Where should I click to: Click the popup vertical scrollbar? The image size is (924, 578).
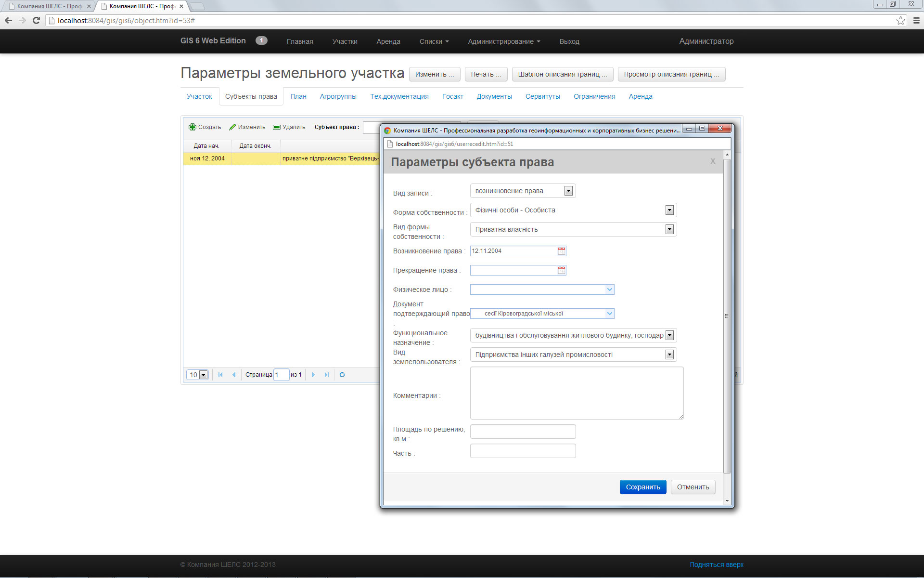tap(727, 315)
